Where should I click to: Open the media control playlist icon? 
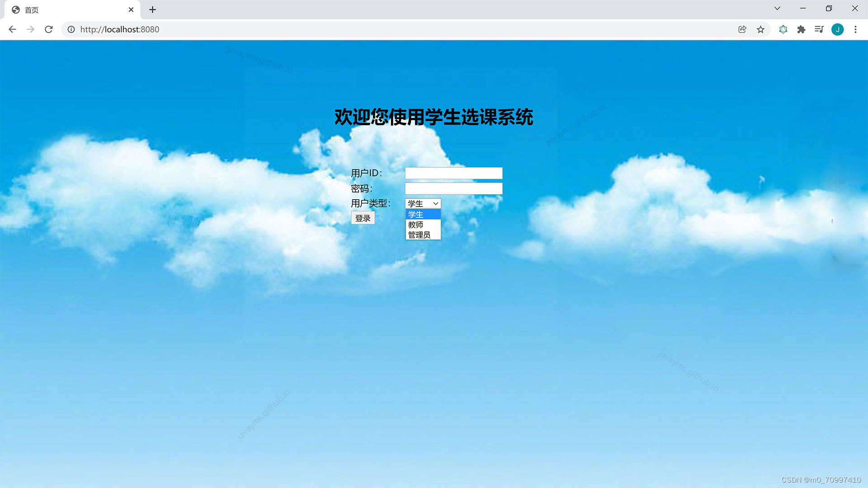click(x=819, y=29)
